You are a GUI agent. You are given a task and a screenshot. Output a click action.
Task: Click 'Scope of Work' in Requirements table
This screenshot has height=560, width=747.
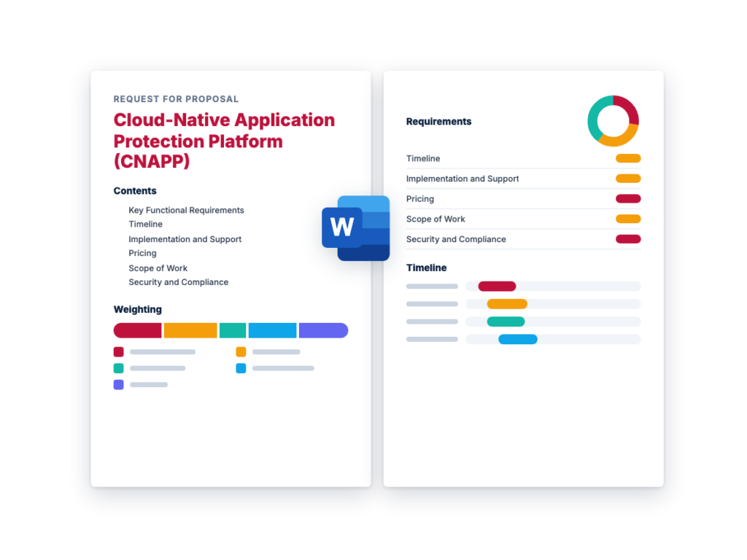436,219
